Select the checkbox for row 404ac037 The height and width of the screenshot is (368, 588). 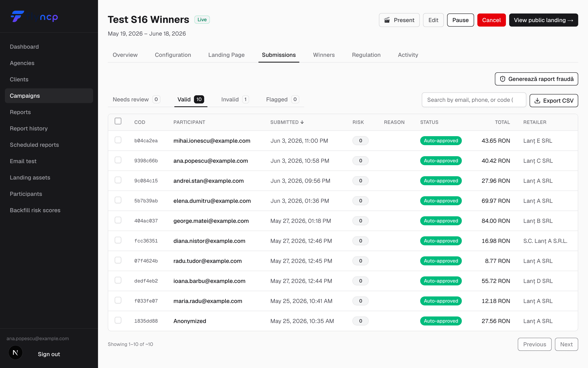[118, 220]
